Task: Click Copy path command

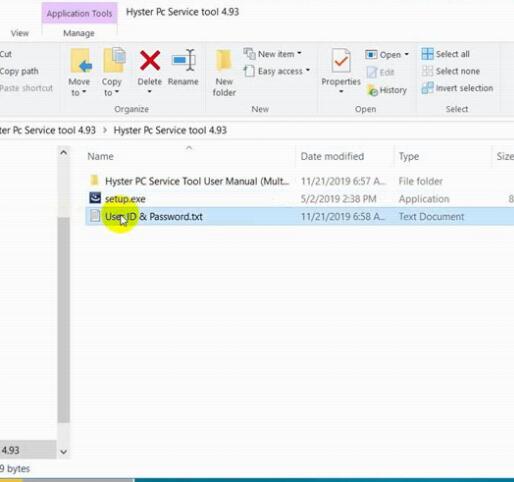Action: point(19,71)
